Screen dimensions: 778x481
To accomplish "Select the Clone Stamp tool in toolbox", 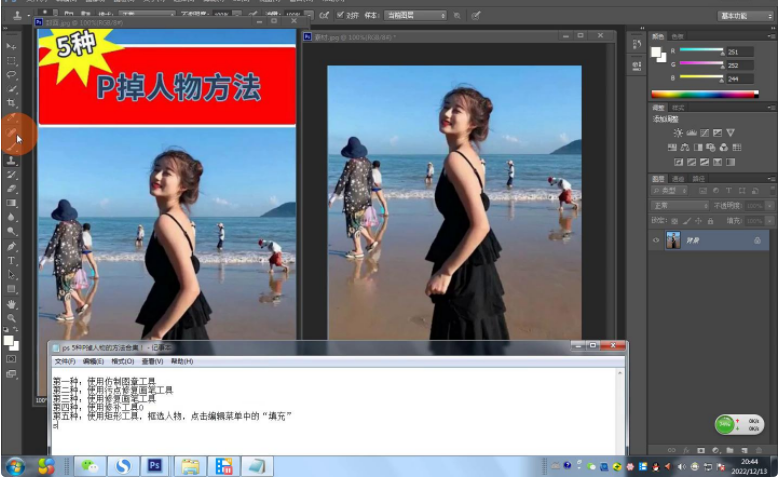I will click(11, 160).
